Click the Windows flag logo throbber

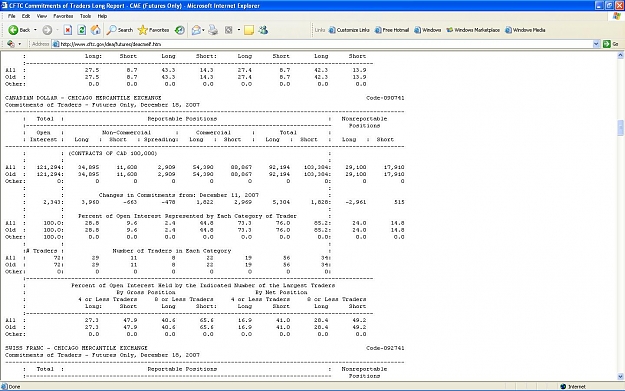[x=617, y=16]
